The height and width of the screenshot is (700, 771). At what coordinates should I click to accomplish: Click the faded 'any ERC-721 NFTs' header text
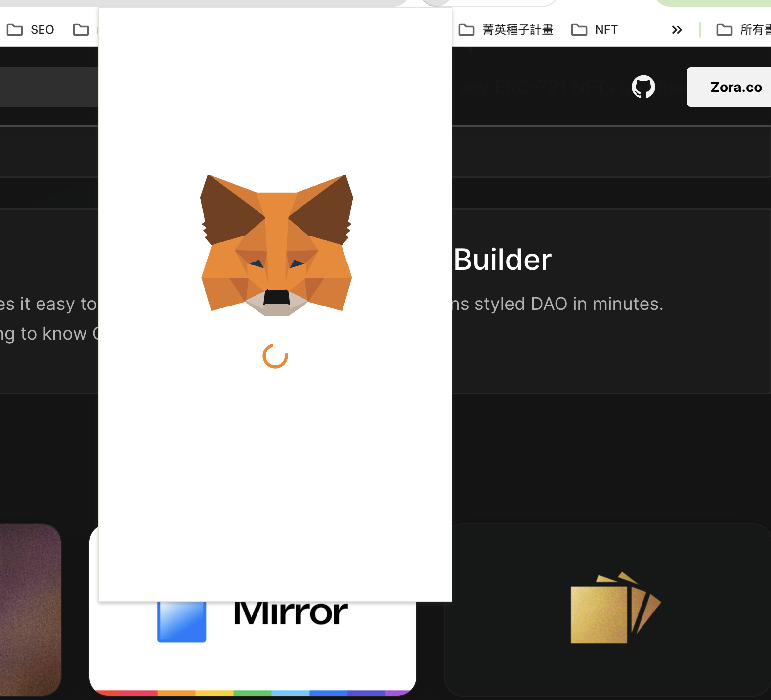tap(538, 87)
